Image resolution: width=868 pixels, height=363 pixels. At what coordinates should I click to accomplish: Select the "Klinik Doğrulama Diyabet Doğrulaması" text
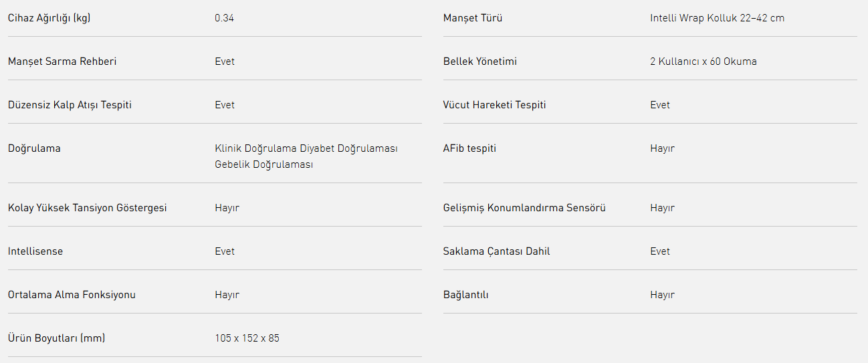tap(306, 148)
